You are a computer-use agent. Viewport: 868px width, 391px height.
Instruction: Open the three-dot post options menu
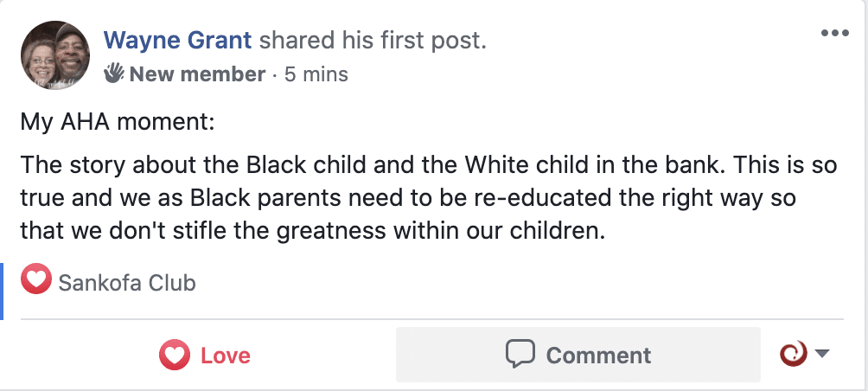coord(835,34)
